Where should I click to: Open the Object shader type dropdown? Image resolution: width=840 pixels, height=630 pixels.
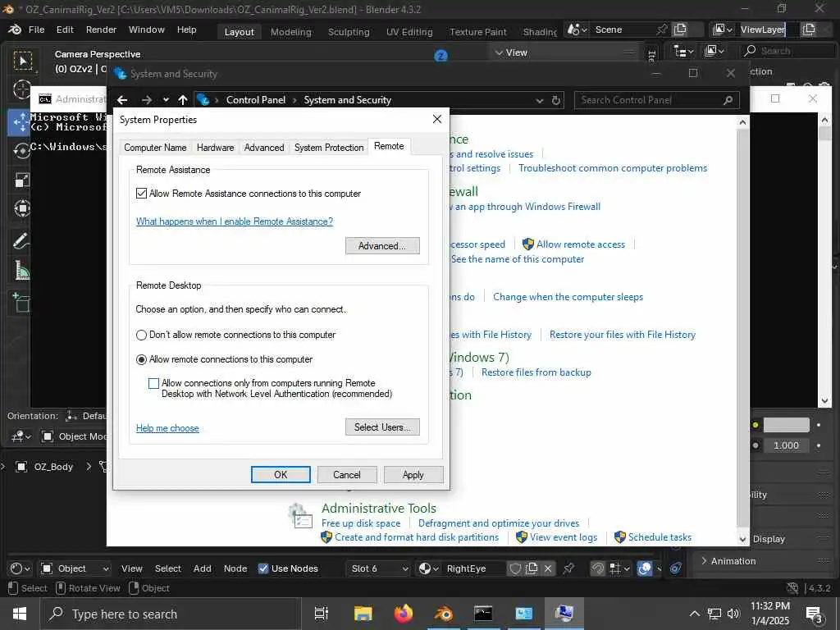75,568
